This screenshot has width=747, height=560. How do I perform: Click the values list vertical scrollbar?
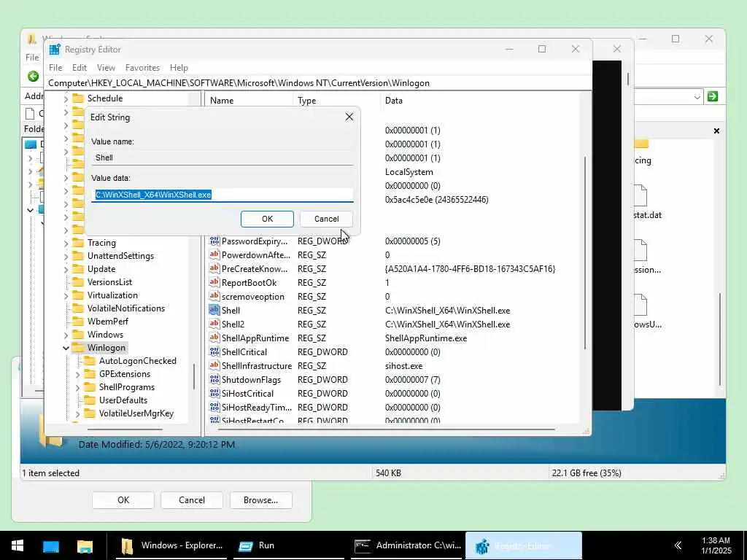(x=584, y=252)
